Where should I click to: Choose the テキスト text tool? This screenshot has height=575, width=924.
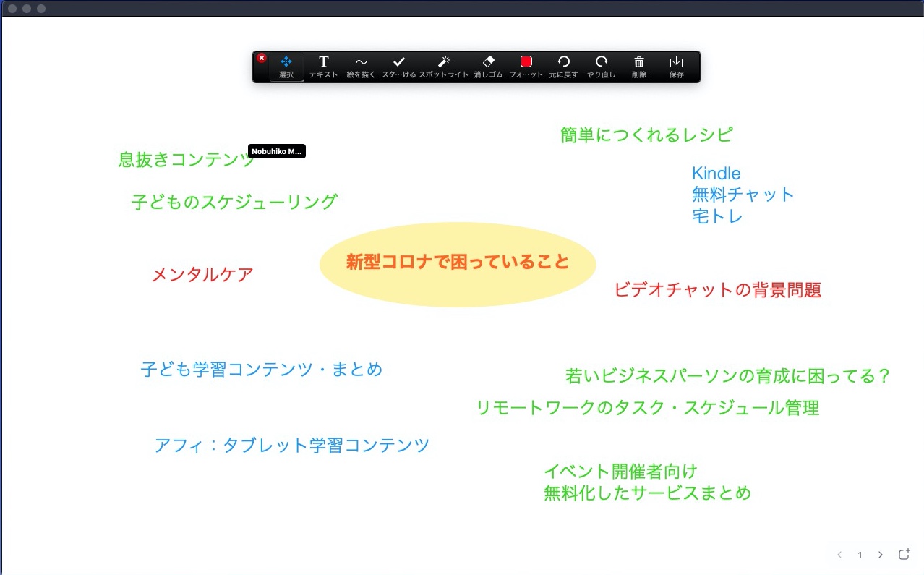324,67
